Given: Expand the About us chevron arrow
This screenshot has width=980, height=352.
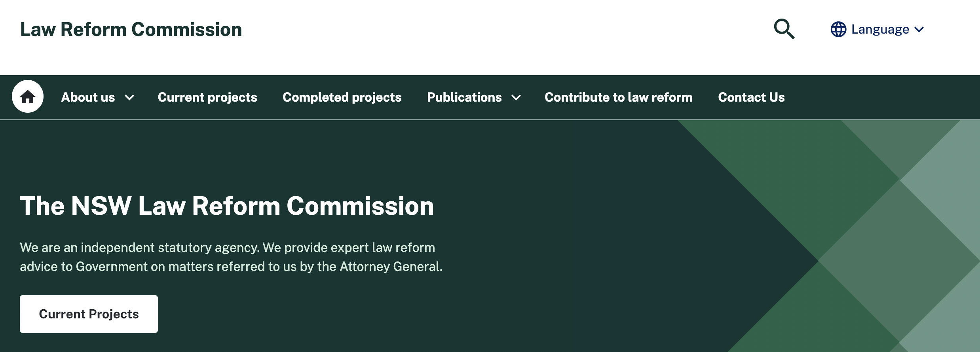Looking at the screenshot, I should (x=129, y=97).
